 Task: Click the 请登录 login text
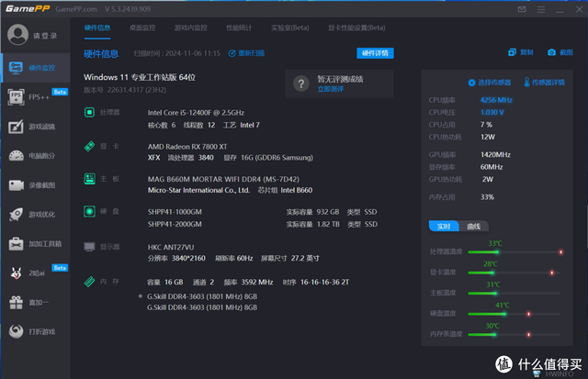pos(45,36)
